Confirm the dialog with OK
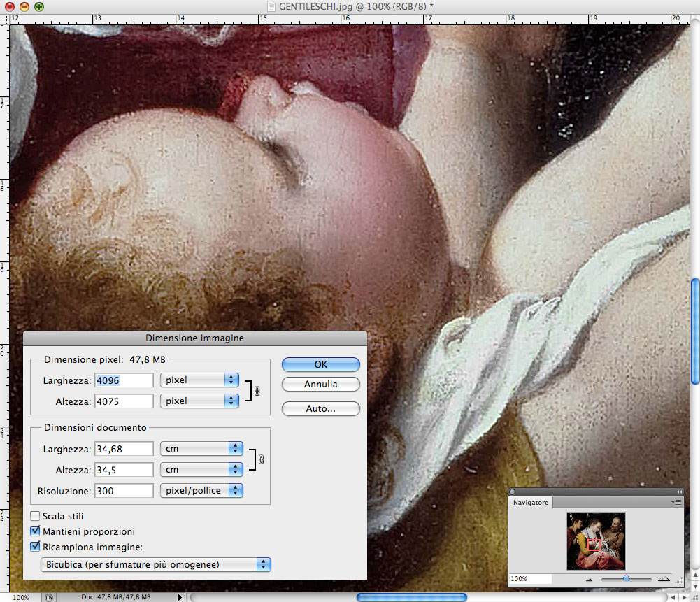The image size is (700, 602). click(320, 364)
